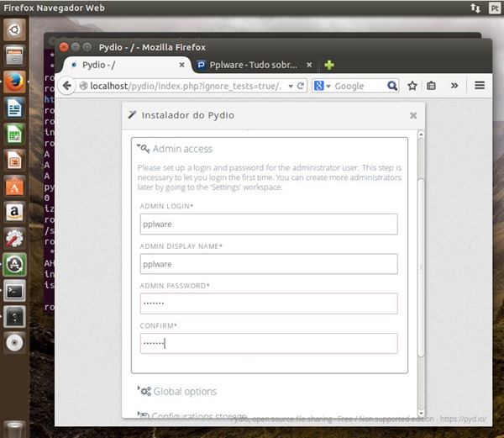Close the Pydio - / tab
Viewport: 504px width, 438px height.
tap(181, 65)
